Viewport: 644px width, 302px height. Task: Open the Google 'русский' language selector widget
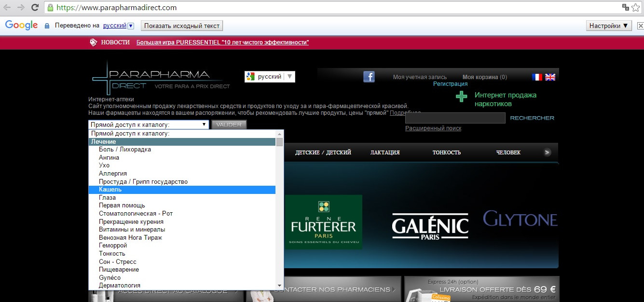point(270,77)
